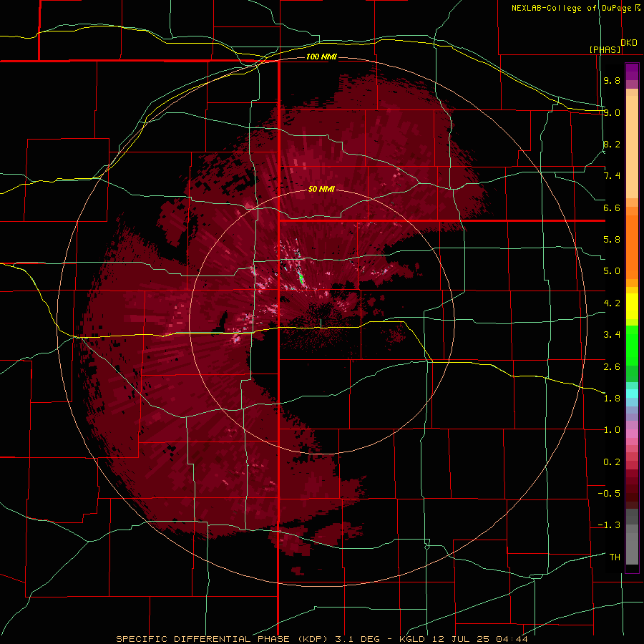Pick the light peach legend color band
The width and height of the screenshot is (644, 644).
point(632,146)
